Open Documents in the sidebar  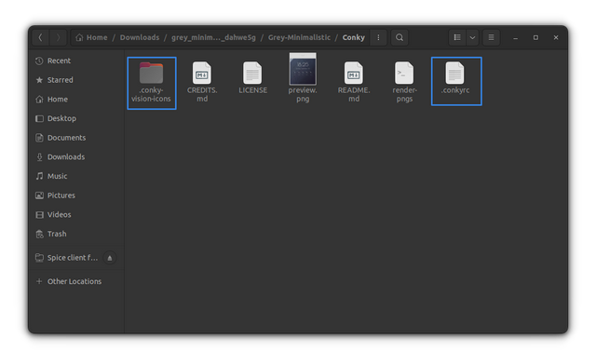pos(76,138)
